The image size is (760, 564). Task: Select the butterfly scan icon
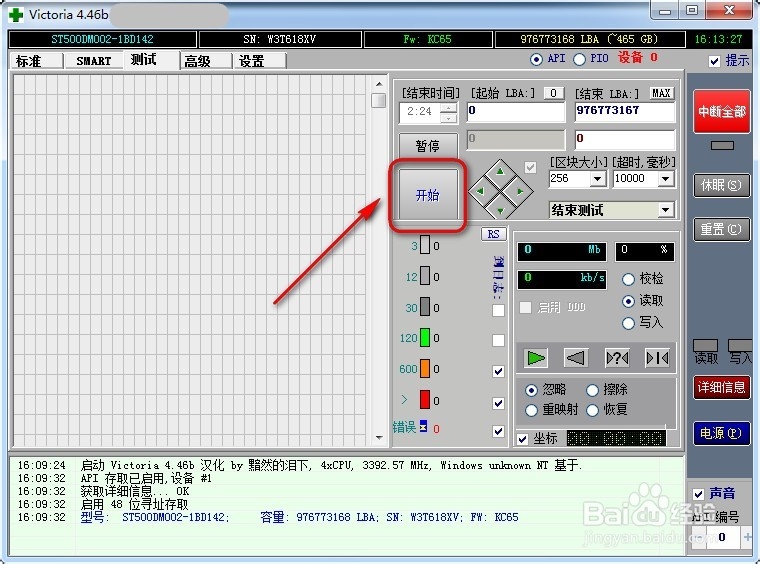[657, 358]
